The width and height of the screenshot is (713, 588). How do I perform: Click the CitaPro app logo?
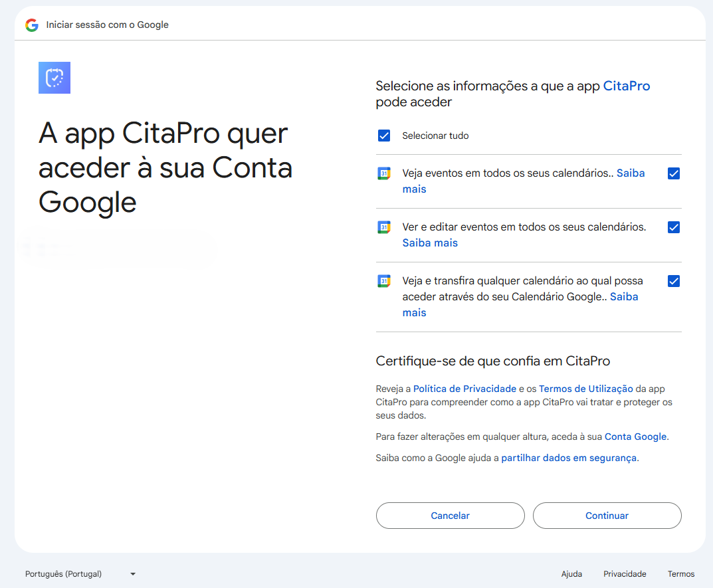pyautogui.click(x=54, y=78)
